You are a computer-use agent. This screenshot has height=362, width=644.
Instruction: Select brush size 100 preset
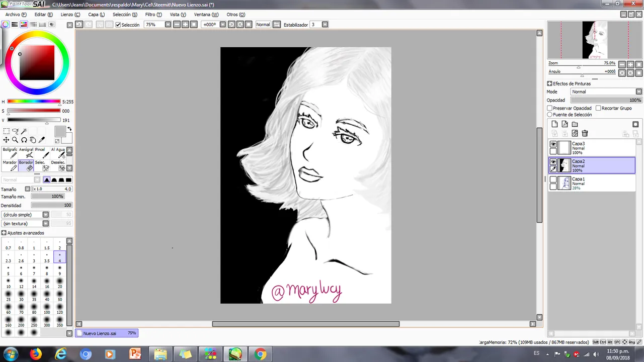point(46,309)
